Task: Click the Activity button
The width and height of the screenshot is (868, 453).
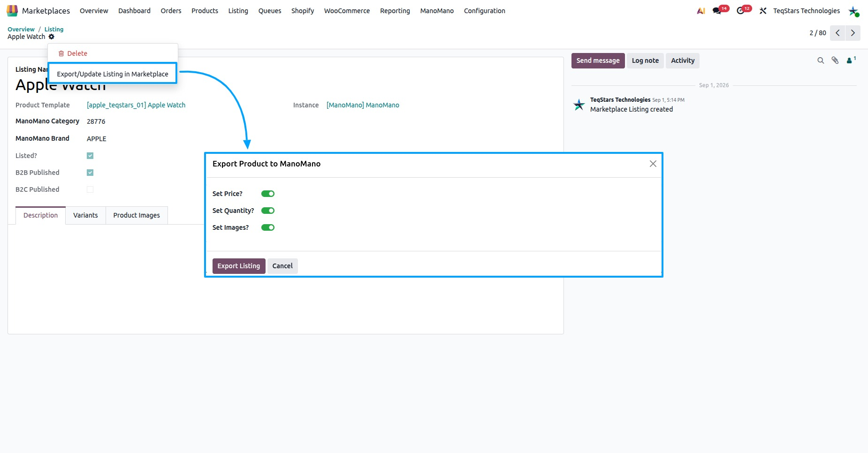Action: [683, 60]
